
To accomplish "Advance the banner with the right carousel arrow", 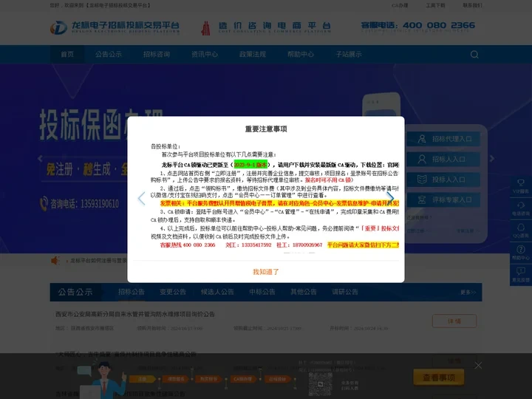I will point(492,158).
